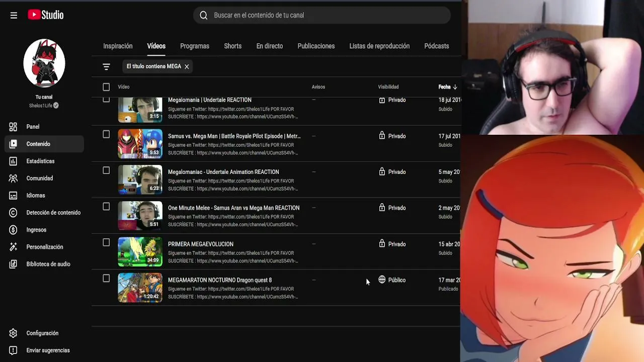Tick the Megalomaniac Undertale Animation checkbox
This screenshot has height=362, width=644.
106,170
